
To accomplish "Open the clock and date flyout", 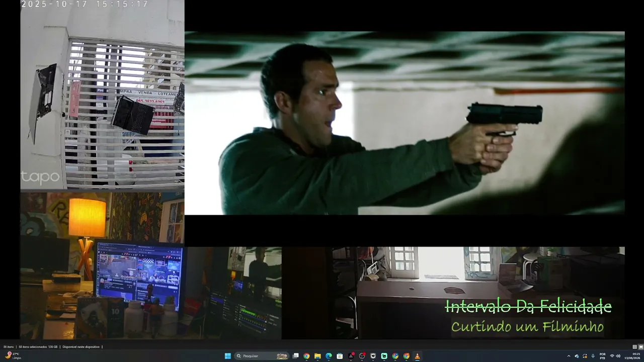I will [x=632, y=356].
